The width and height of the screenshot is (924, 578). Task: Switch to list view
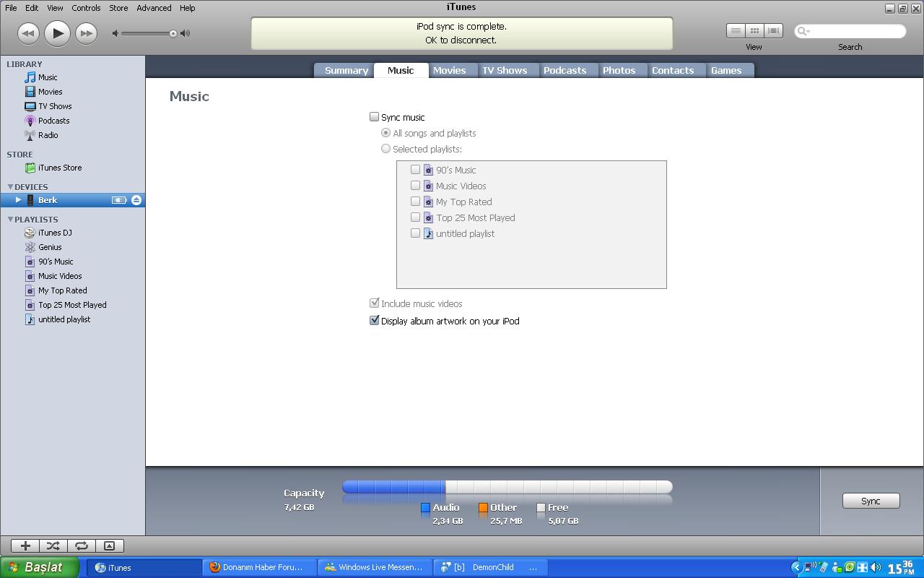pos(736,30)
